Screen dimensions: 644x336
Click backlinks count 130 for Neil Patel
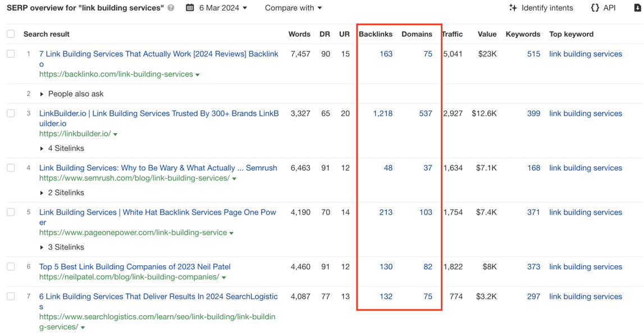click(x=386, y=266)
